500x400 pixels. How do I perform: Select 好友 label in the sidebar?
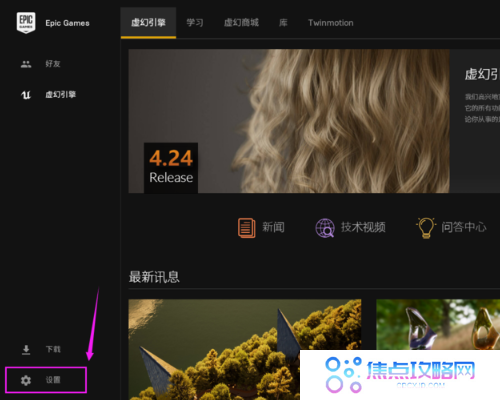53,64
